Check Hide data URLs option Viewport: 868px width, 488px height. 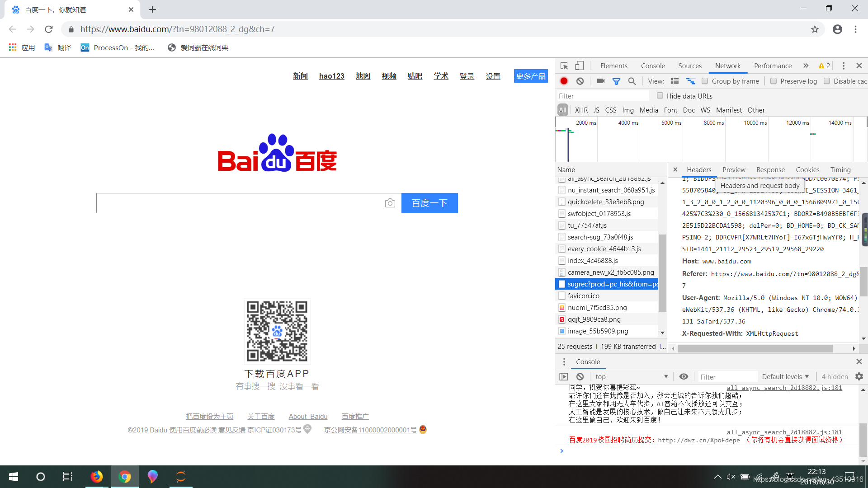660,96
